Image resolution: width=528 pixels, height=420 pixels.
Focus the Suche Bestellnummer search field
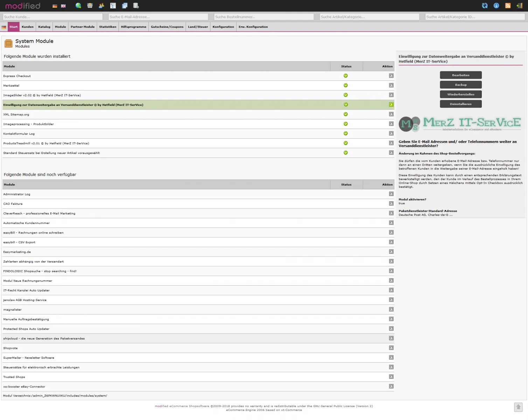[x=264, y=17]
